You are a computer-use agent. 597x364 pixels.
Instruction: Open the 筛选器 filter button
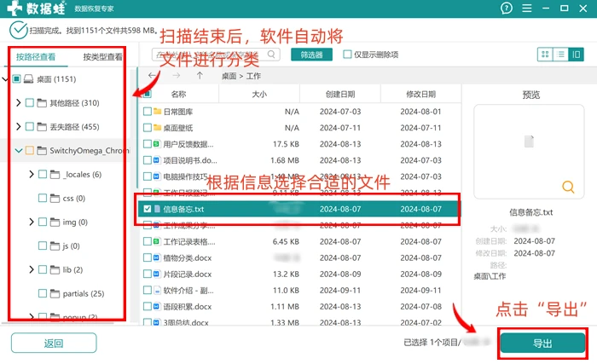(311, 55)
